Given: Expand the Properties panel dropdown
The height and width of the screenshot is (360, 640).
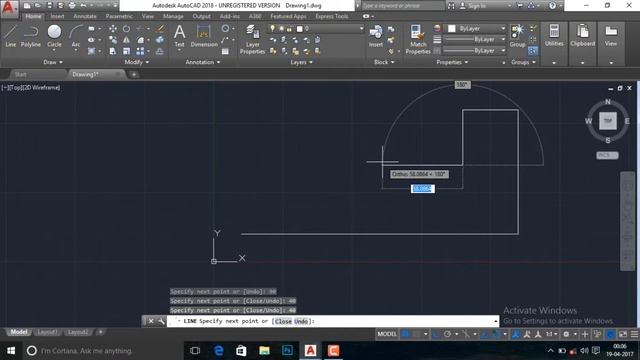Looking at the screenshot, I should [x=452, y=62].
